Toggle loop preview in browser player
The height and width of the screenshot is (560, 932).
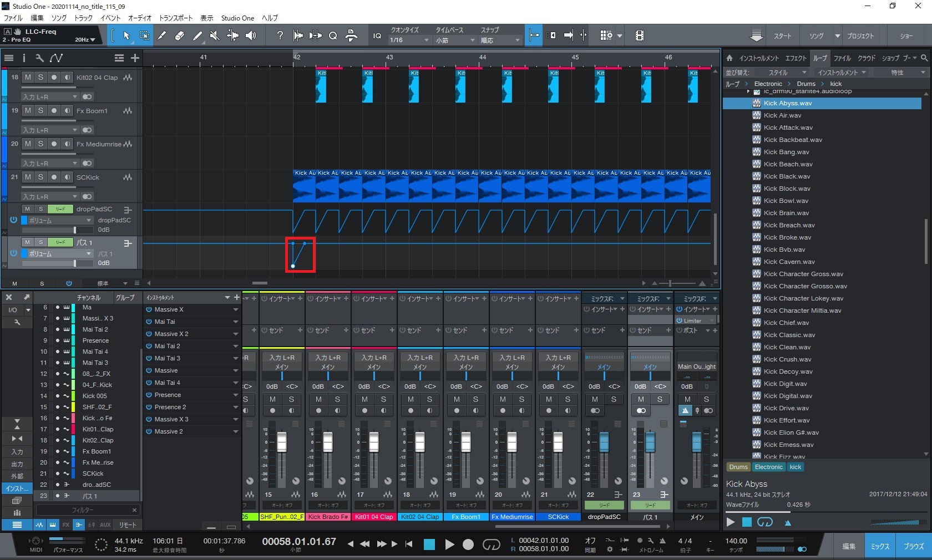[x=765, y=522]
